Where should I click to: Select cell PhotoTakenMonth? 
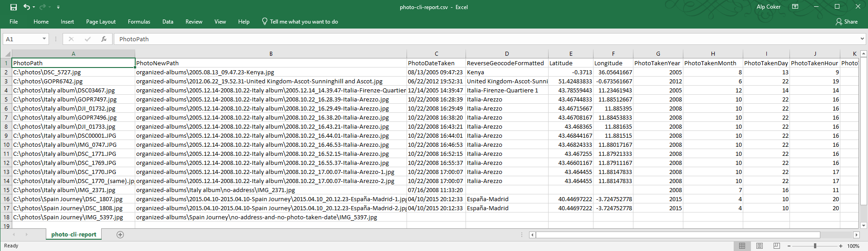tap(713, 63)
